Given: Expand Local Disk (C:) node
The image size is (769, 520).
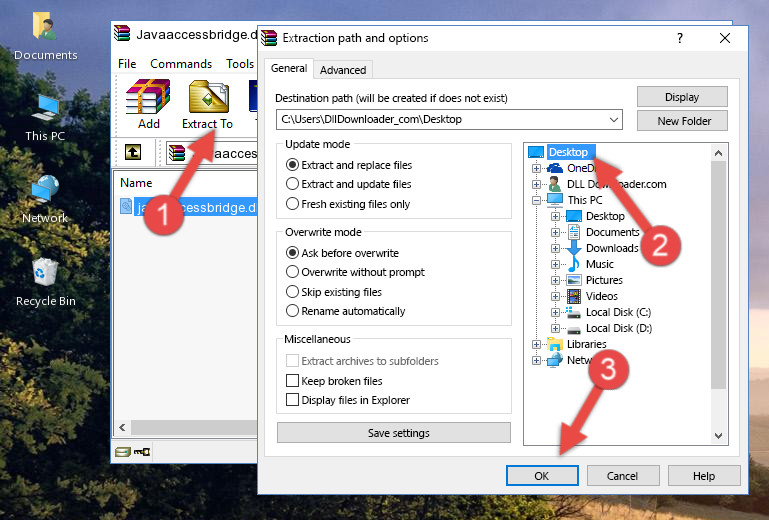Looking at the screenshot, I should tap(555, 312).
